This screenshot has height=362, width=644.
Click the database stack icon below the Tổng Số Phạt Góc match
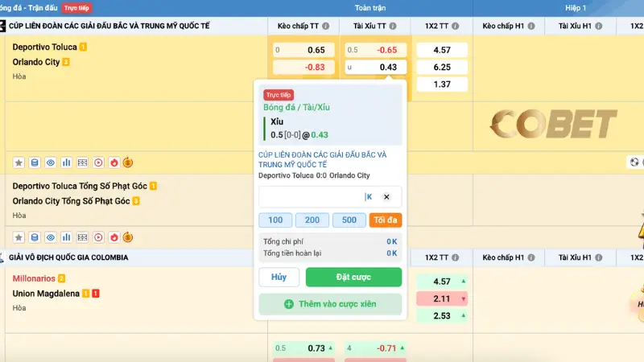coord(34,237)
